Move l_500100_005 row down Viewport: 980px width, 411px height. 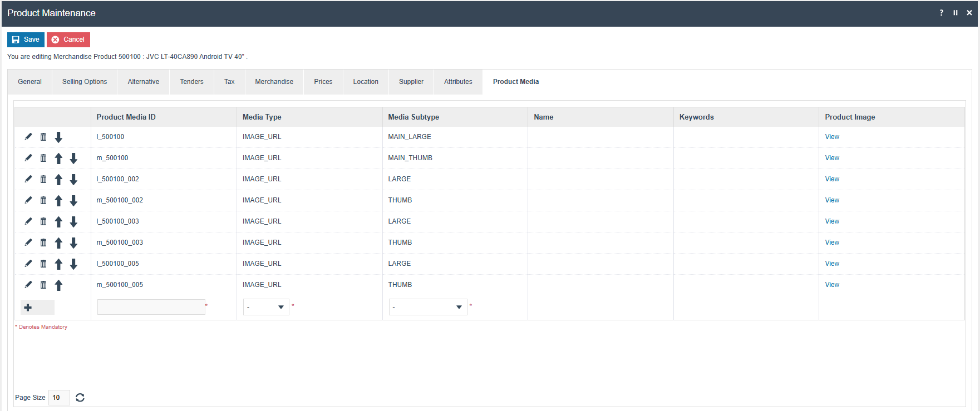73,264
